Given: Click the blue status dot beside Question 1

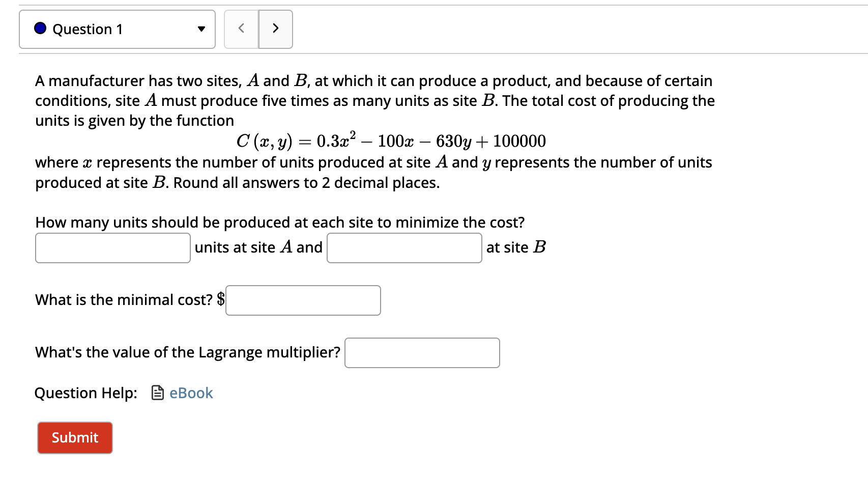Looking at the screenshot, I should pos(40,29).
